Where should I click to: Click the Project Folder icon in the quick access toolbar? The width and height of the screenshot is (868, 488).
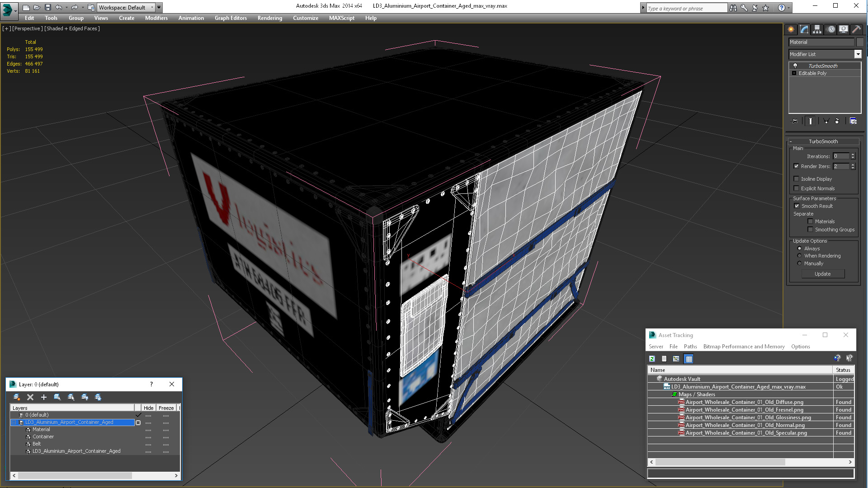(91, 7)
